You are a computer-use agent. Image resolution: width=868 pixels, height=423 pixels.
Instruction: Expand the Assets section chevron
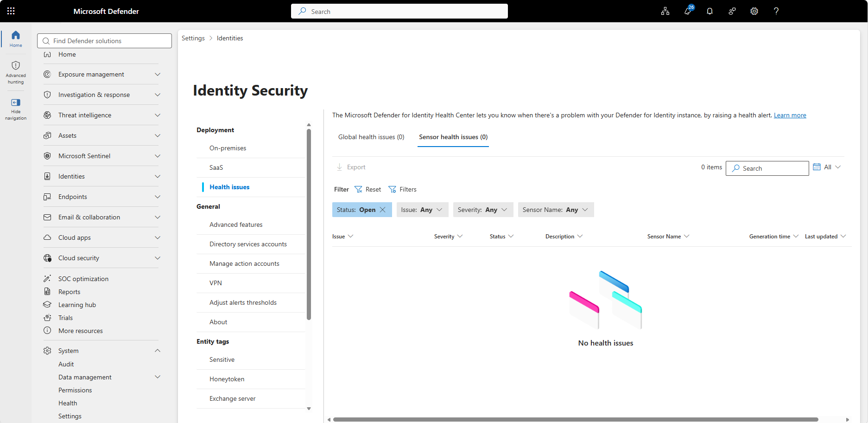(158, 135)
